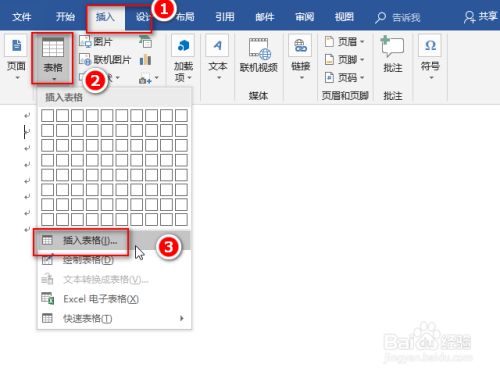Choose 插入表格(I)... menu item
The image size is (500, 375).
pyautogui.click(x=113, y=240)
